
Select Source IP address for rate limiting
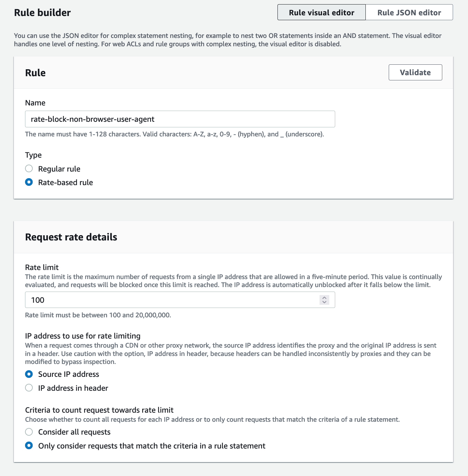pos(29,374)
